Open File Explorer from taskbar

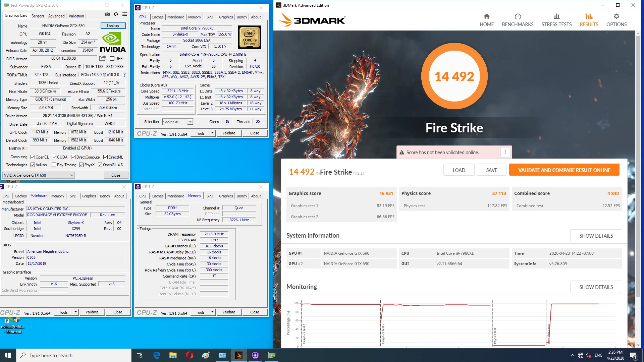(x=173, y=355)
